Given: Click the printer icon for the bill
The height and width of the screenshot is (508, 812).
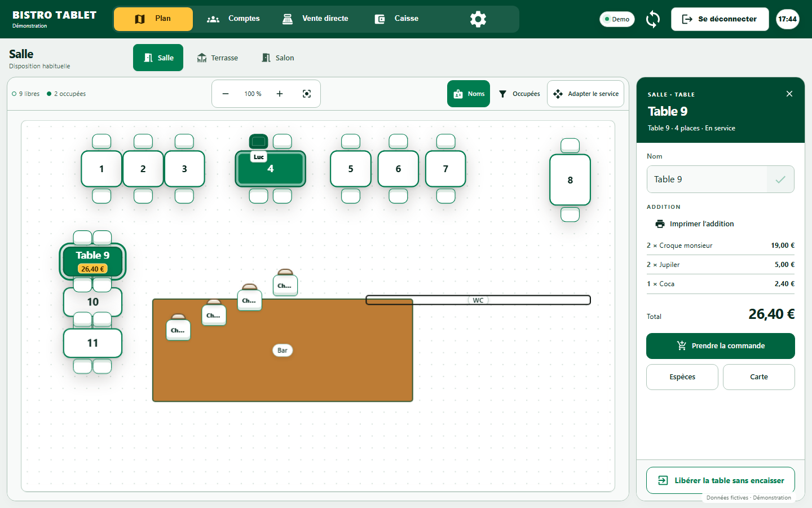Looking at the screenshot, I should (660, 224).
